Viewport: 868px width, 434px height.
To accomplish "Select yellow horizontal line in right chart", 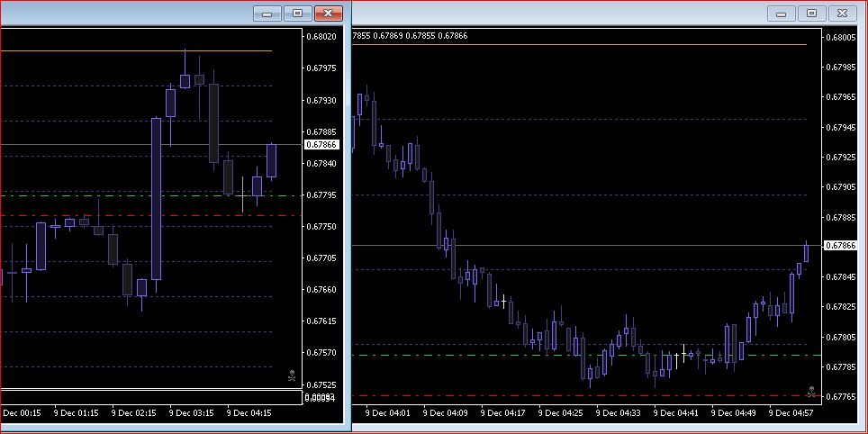I will pos(579,44).
